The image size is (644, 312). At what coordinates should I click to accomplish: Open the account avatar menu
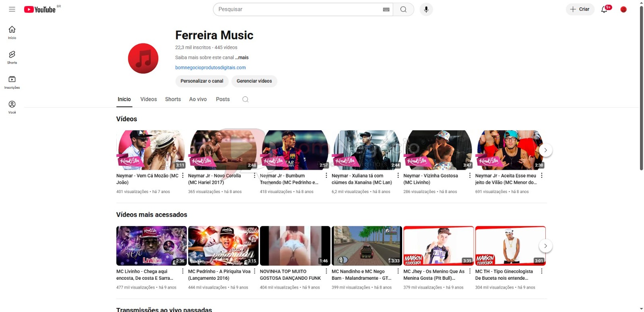[x=623, y=9]
